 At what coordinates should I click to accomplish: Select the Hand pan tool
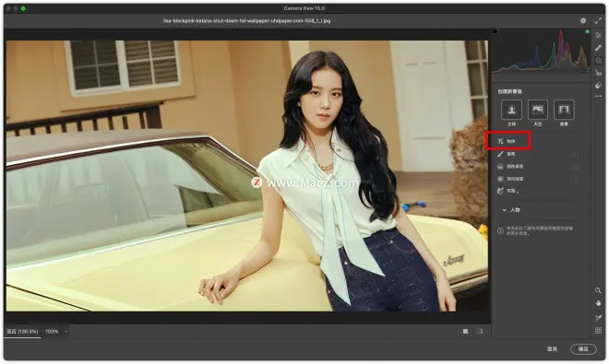click(x=598, y=303)
